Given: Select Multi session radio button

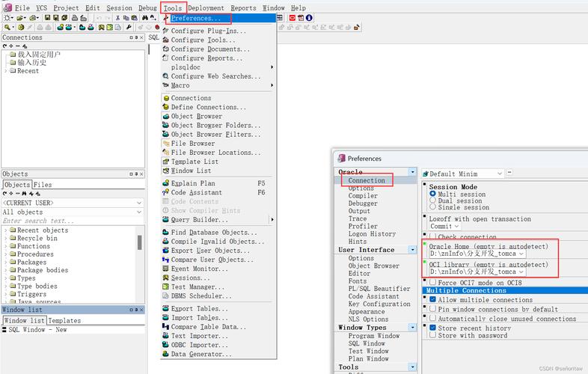Looking at the screenshot, I should point(432,194).
